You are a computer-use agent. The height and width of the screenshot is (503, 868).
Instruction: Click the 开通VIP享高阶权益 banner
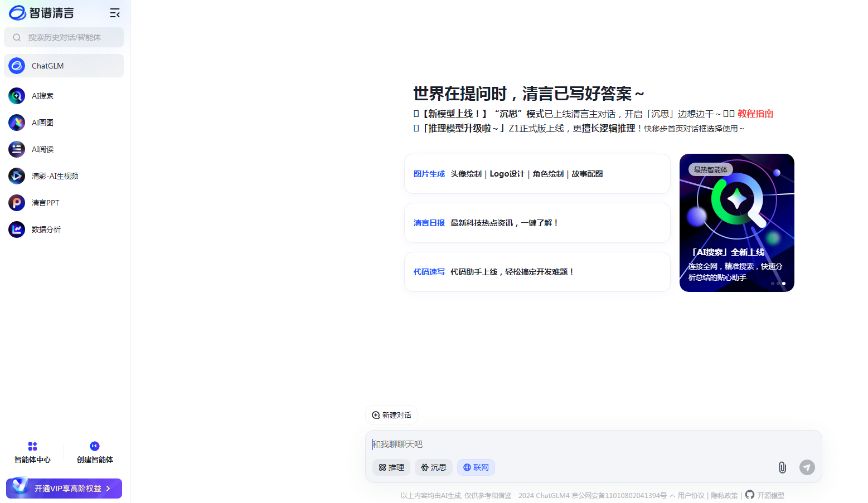coord(64,488)
